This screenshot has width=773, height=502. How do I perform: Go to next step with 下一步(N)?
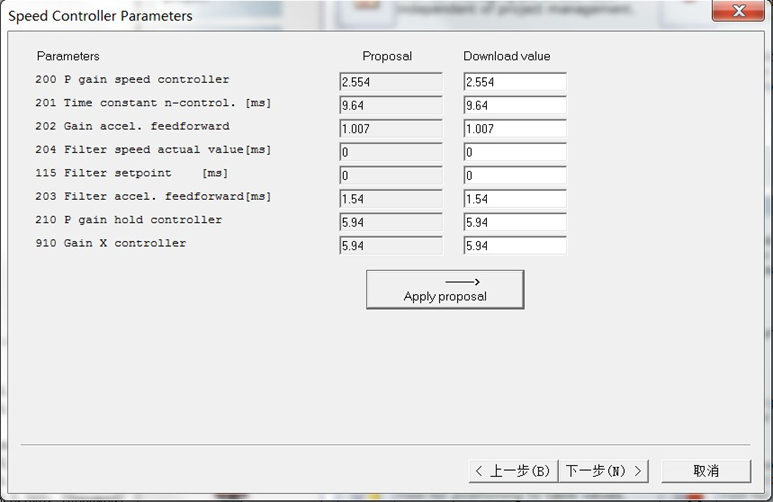(x=604, y=470)
